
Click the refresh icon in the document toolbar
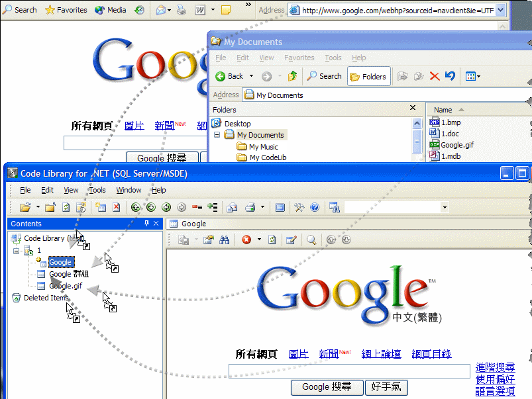pyautogui.click(x=272, y=240)
